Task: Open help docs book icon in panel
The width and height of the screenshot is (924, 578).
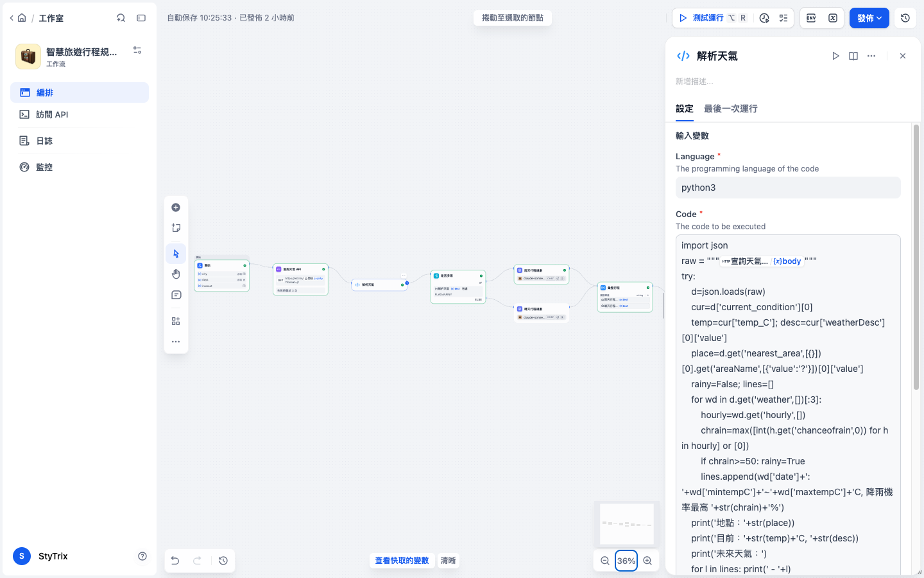Action: click(x=853, y=56)
